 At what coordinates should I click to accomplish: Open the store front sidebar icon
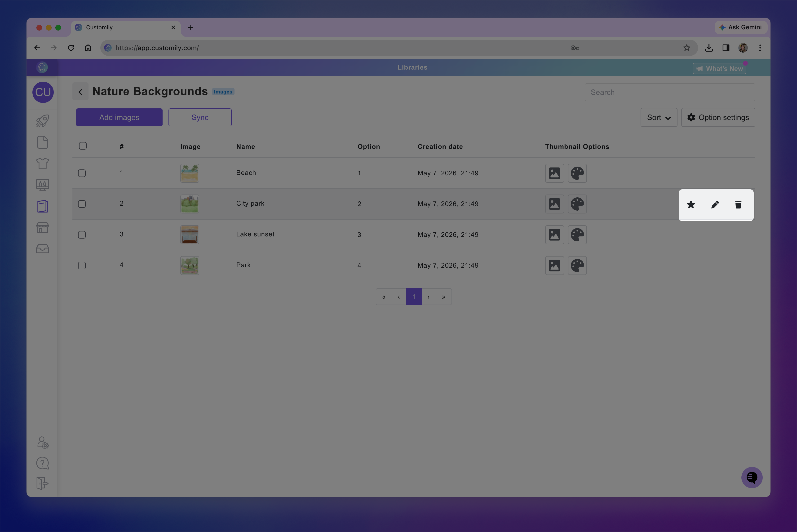tap(42, 227)
